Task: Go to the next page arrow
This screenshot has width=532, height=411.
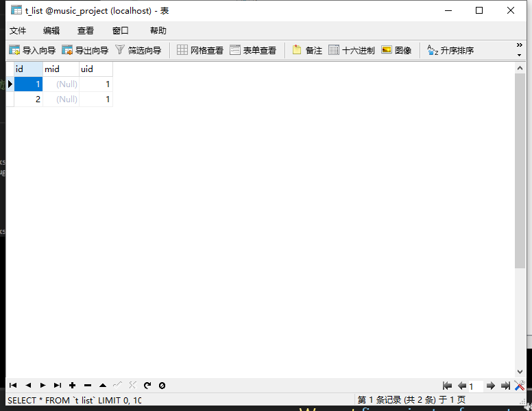Action: pos(491,386)
